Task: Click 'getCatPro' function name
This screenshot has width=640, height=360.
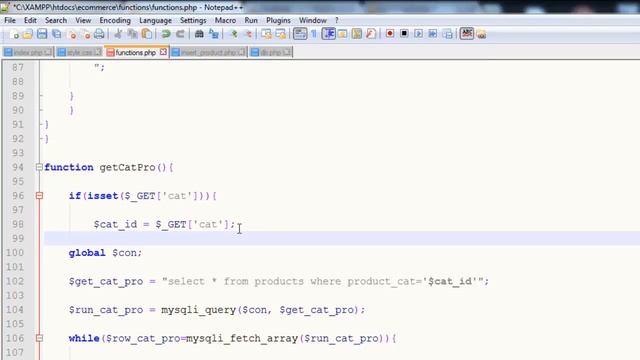Action: 127,167
